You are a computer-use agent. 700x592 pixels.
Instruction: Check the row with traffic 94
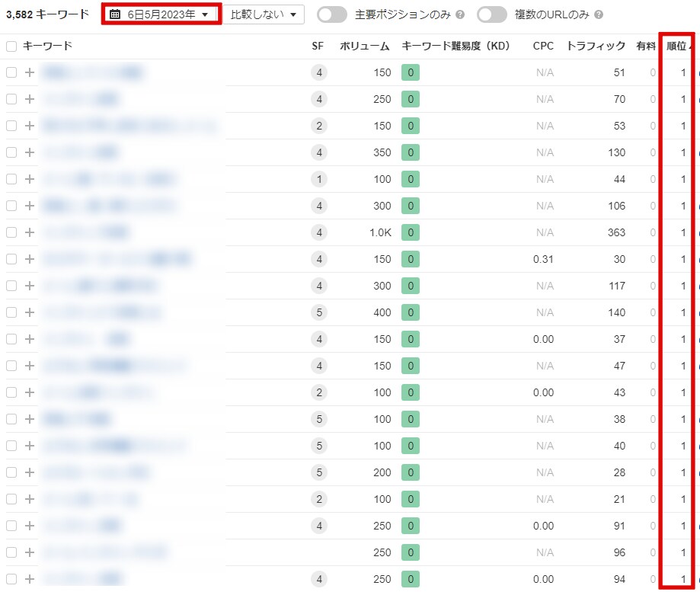pyautogui.click(x=11, y=579)
